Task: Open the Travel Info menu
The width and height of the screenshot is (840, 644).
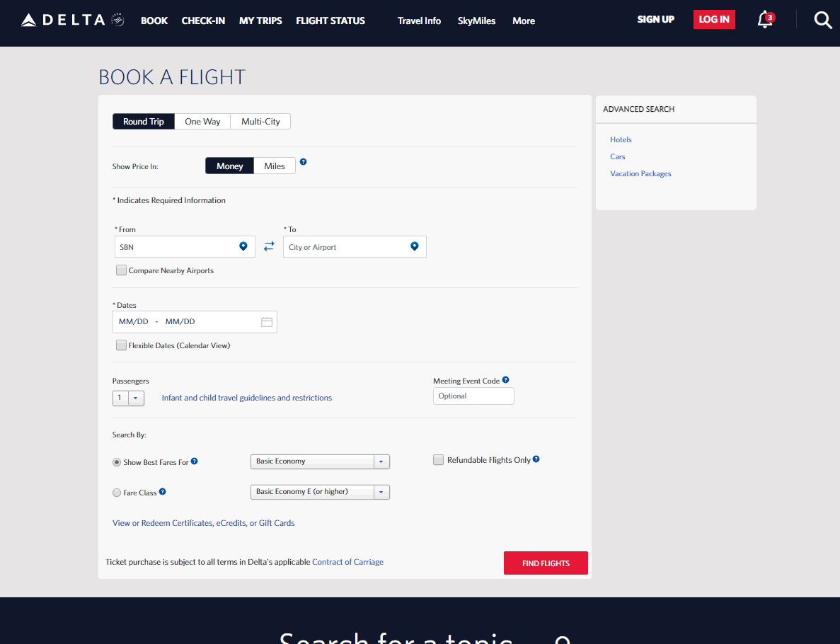Action: click(419, 21)
